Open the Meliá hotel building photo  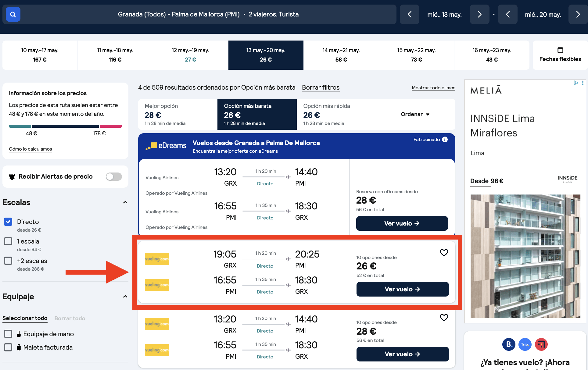tap(525, 256)
